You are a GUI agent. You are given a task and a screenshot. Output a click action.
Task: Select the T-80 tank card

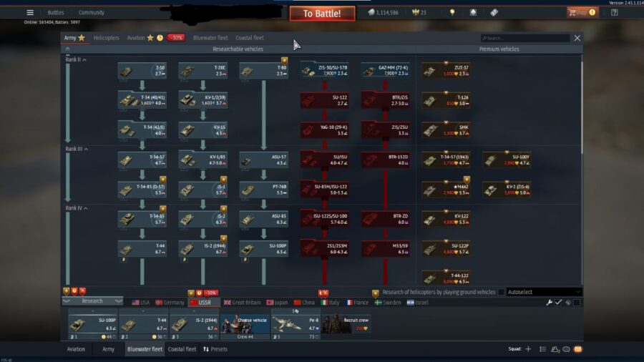coord(263,71)
